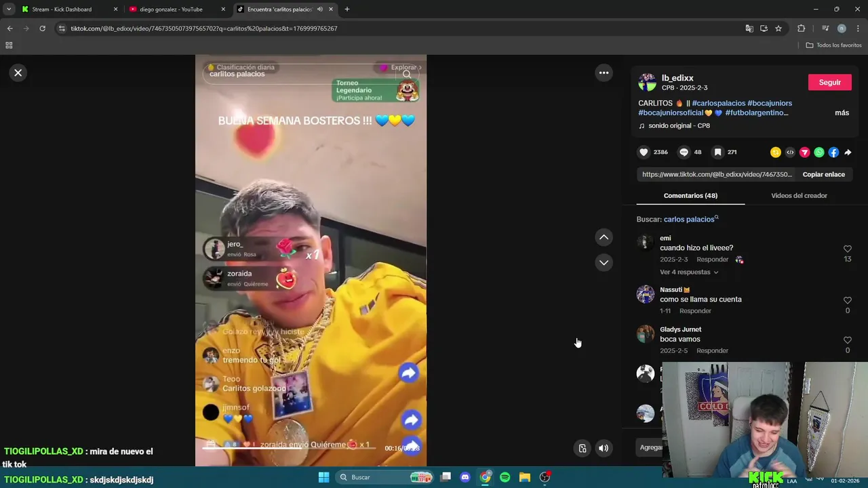
Task: Open comments icon showing 48
Action: pos(684,152)
